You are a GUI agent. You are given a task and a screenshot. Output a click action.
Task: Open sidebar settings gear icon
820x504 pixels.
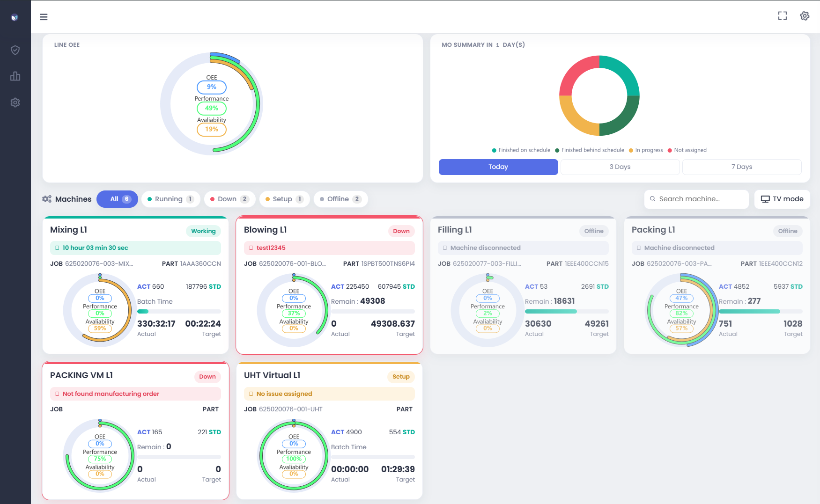[x=15, y=102]
